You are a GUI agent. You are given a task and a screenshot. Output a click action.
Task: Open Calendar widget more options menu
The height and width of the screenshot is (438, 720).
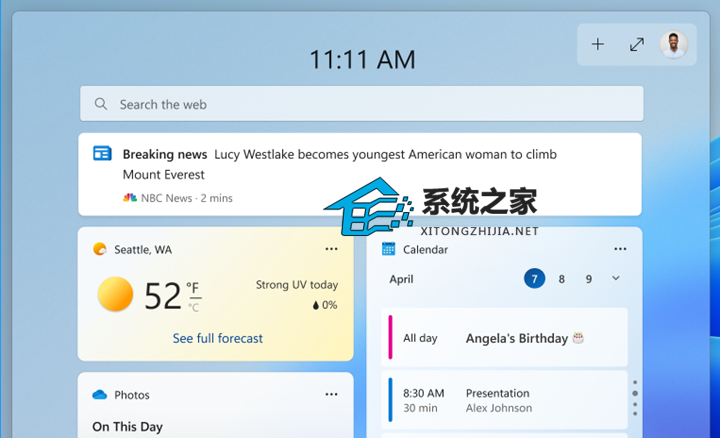[620, 249]
